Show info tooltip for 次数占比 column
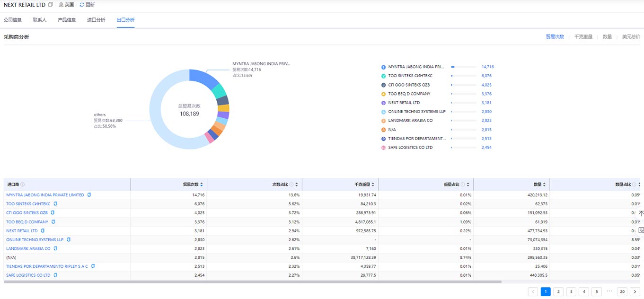 click(291, 185)
